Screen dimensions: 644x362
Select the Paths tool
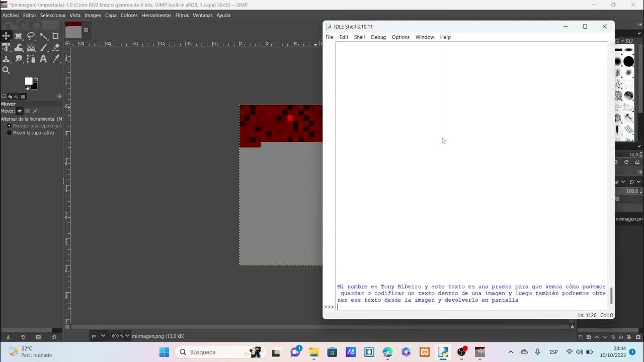point(31,59)
